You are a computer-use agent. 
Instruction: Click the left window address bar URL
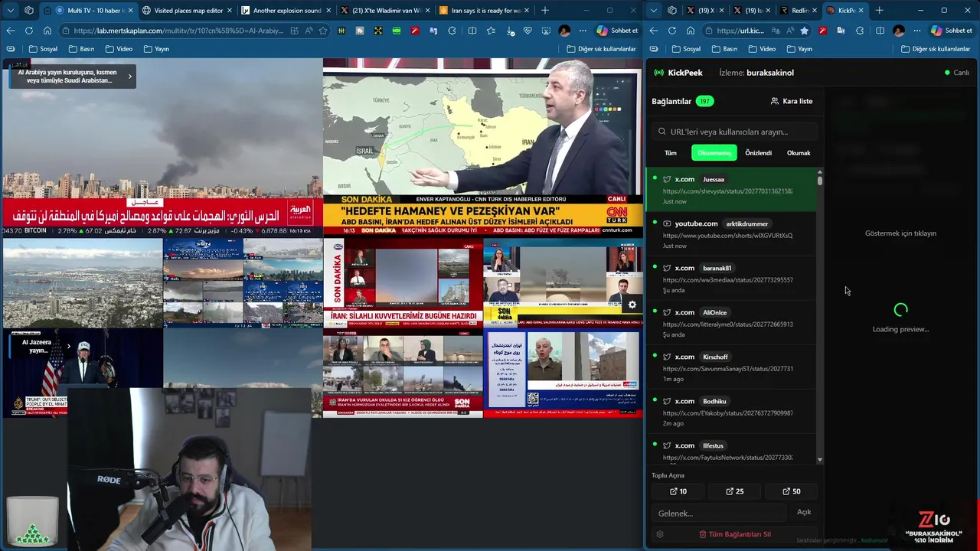(180, 31)
